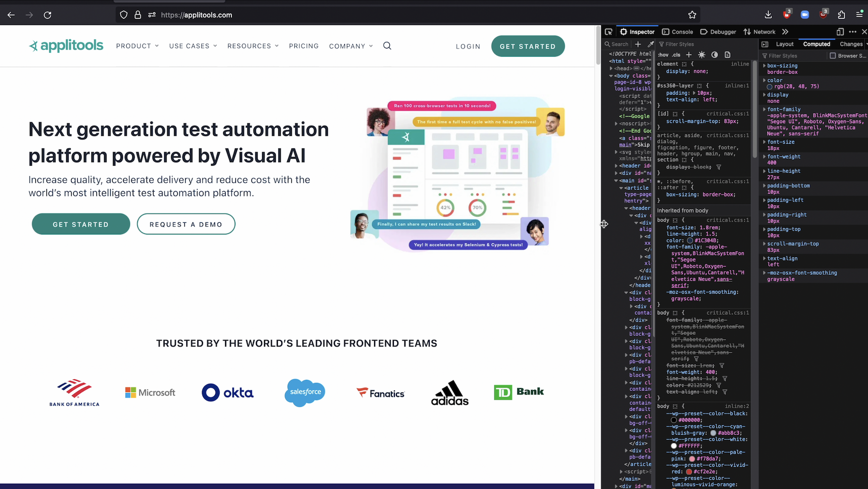Click the address bar URL
Viewport: 868px width, 489px height.
pos(196,15)
